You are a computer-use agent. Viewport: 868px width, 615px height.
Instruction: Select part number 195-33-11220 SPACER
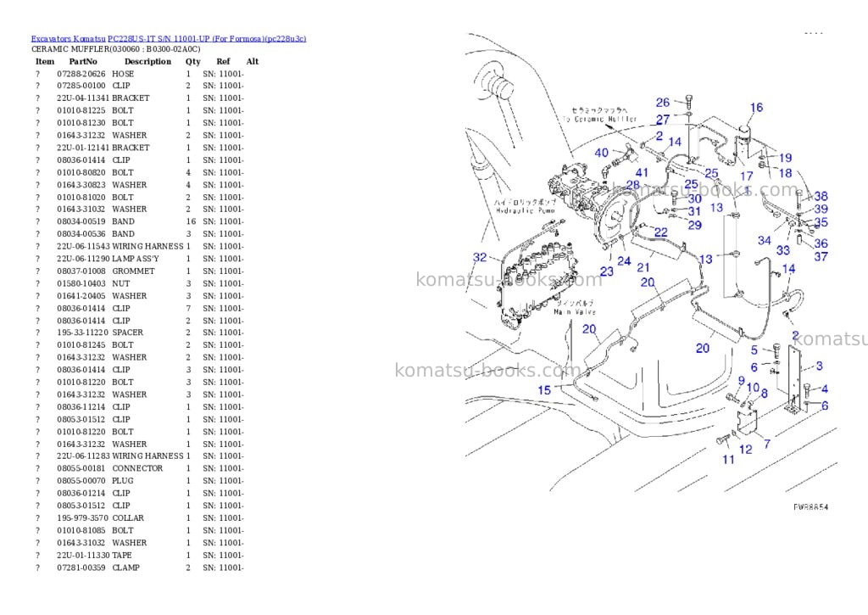(100, 333)
